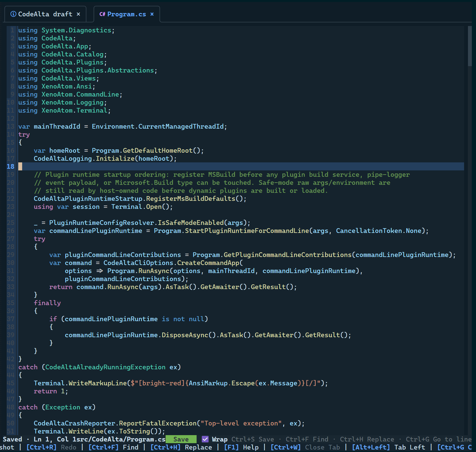Click 'CreateCommandApp' on line 30
Image resolution: width=476 pixels, height=452 pixels.
208,263
